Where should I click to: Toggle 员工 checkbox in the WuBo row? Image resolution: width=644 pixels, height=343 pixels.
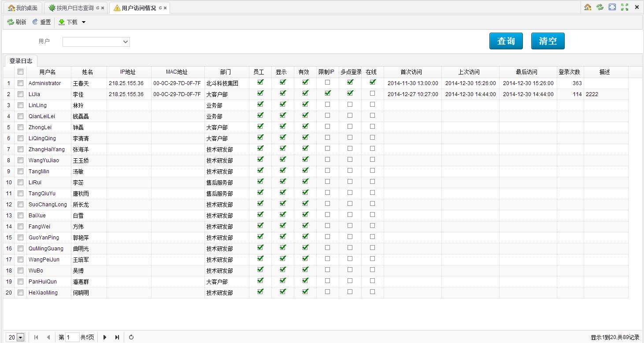(260, 269)
